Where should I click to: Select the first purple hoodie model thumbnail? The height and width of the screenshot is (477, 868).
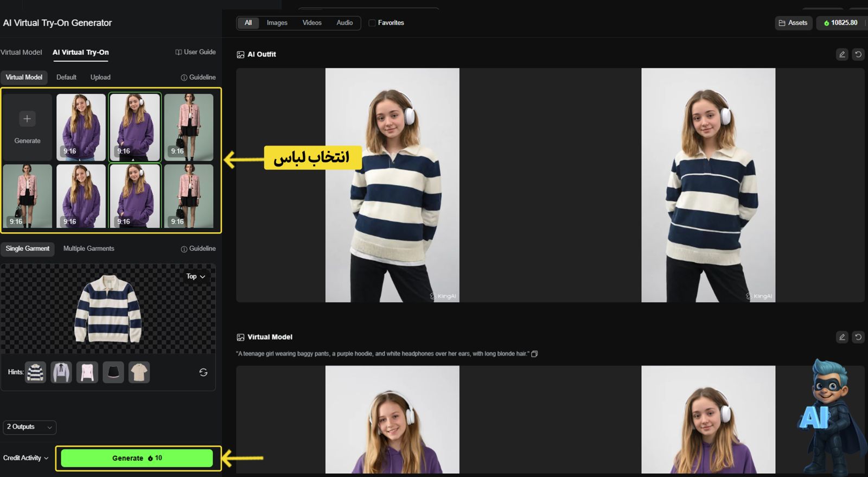tap(81, 128)
